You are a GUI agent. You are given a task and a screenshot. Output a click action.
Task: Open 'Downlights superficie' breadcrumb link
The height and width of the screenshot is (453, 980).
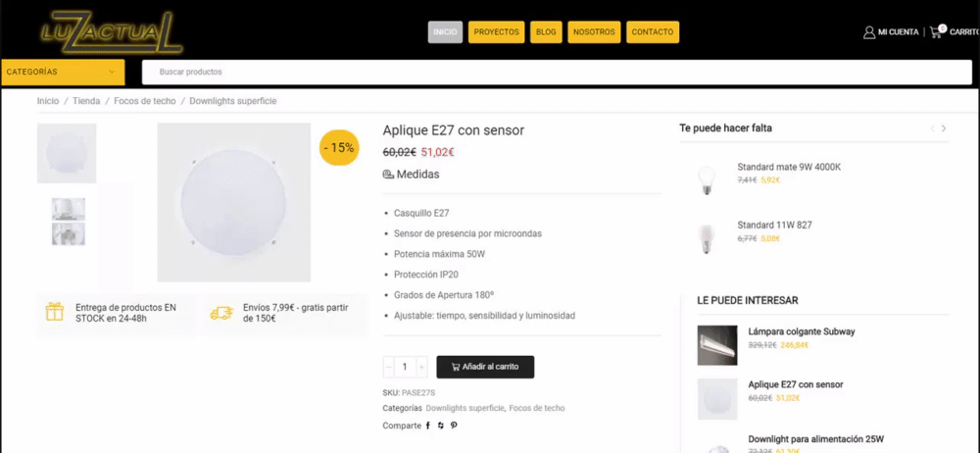(233, 101)
